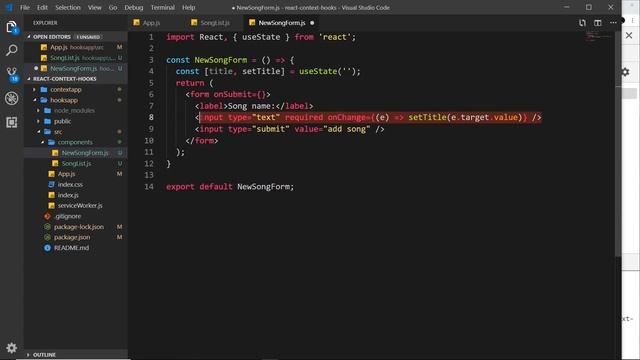The image size is (640, 360).
Task: Collapse the components folder
Action: click(75, 142)
